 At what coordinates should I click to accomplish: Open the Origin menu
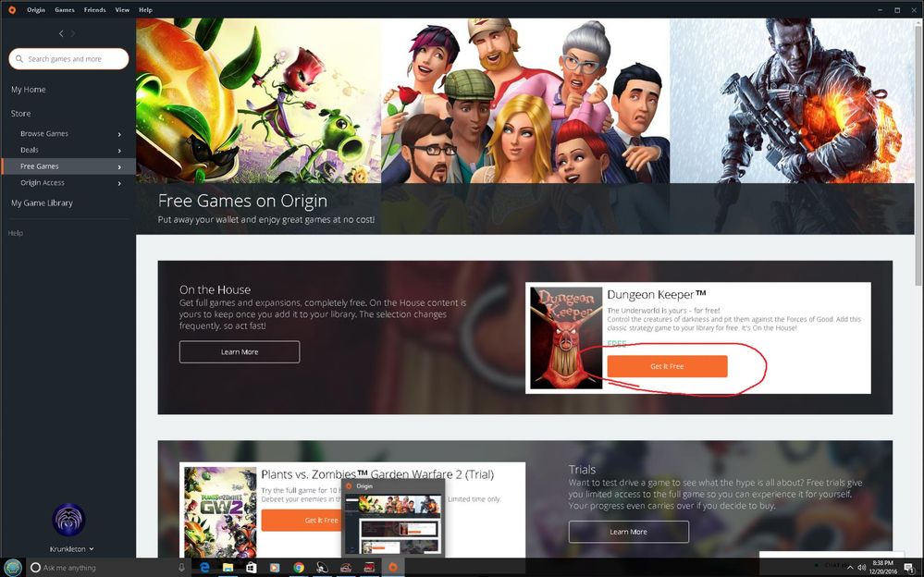coord(36,10)
